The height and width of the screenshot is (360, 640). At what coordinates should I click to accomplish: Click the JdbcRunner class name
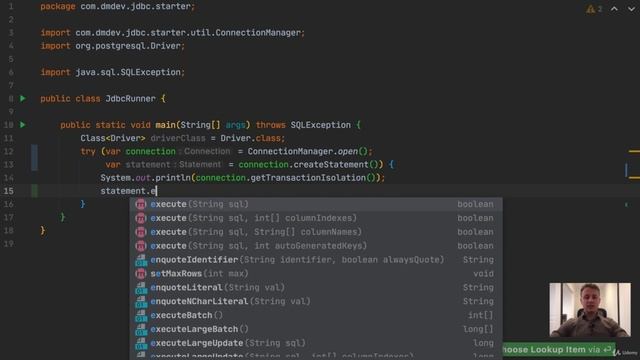(x=130, y=98)
